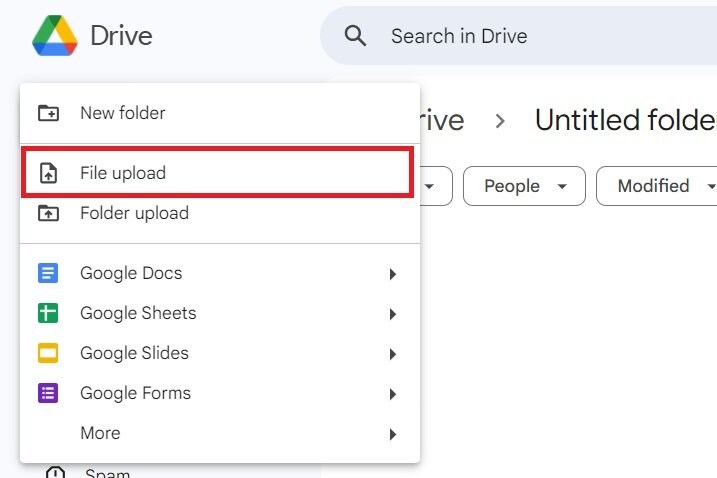Click the purple Google Forms icon
Image resolution: width=717 pixels, height=478 pixels.
point(48,393)
